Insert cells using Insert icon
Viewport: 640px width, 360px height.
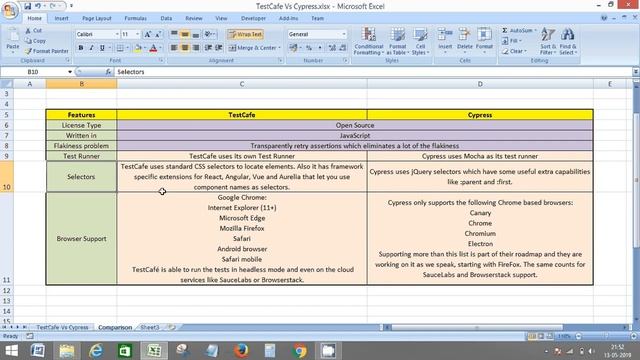(x=445, y=34)
